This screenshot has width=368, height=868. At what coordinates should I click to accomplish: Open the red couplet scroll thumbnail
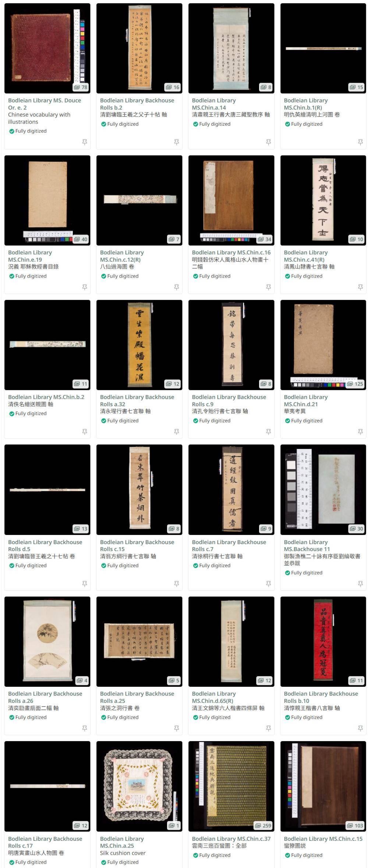pyautogui.click(x=323, y=642)
